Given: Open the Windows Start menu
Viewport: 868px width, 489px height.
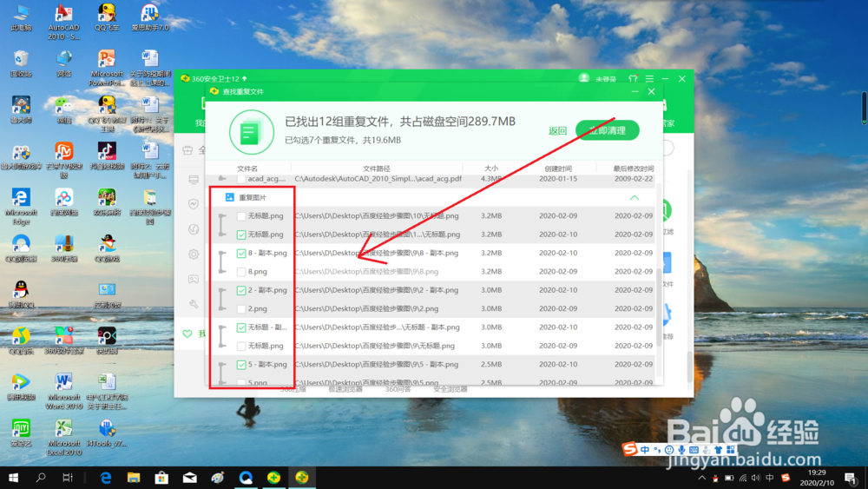Looking at the screenshot, I should click(13, 478).
